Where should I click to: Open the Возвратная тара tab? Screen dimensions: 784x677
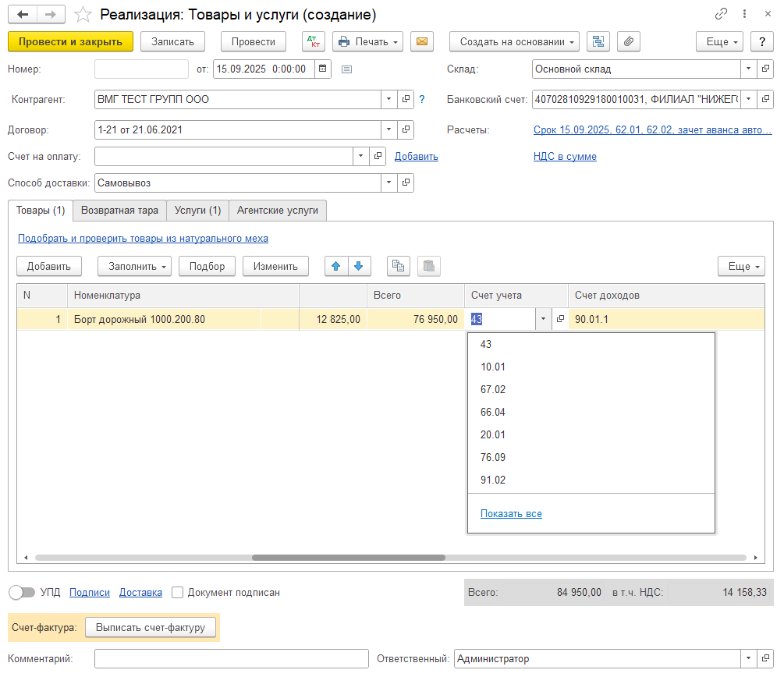tap(119, 211)
